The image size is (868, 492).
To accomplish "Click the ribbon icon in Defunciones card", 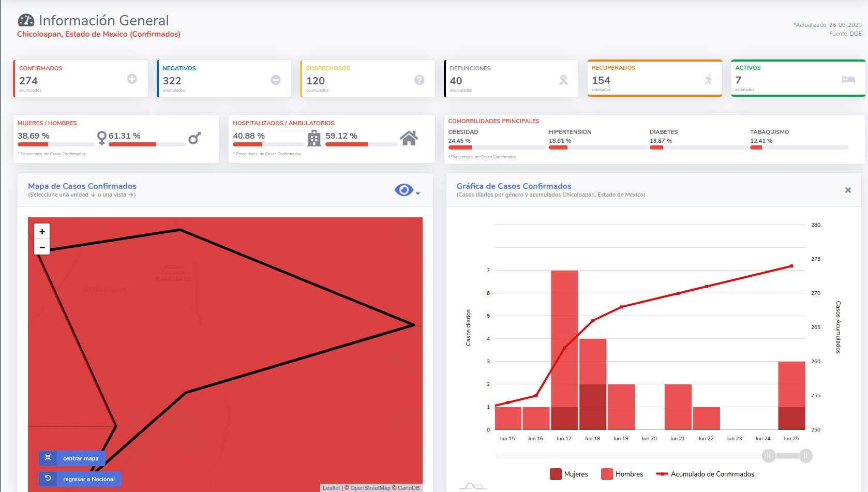I will tap(563, 80).
